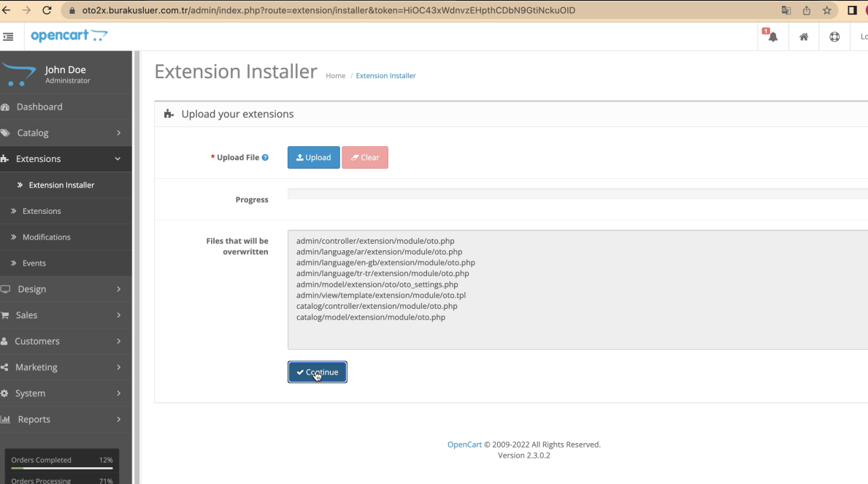Expand the Catalog menu chevron
This screenshot has width=868, height=484.
(118, 133)
